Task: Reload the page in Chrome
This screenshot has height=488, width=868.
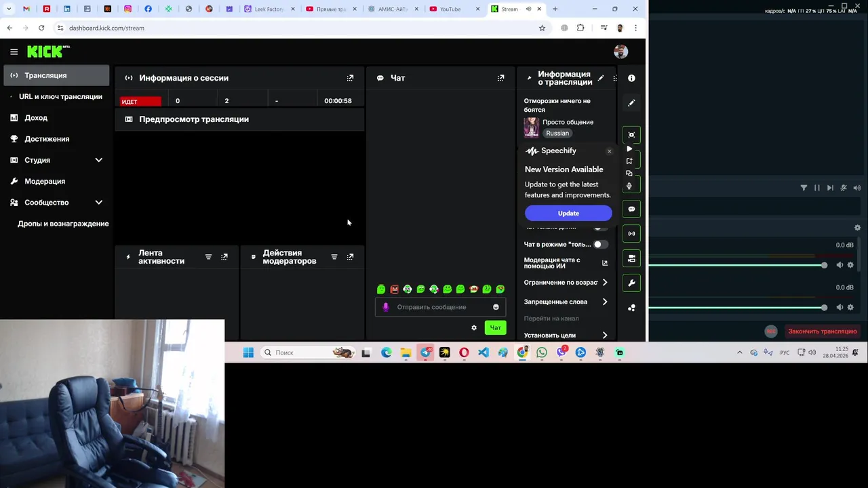Action: (x=41, y=28)
